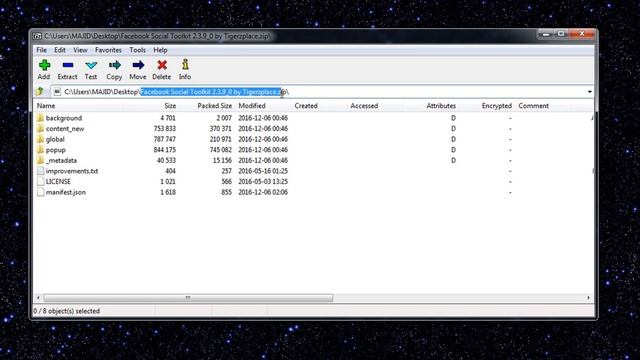The image size is (640, 360).
Task: Sort by the Attributes column header
Action: [441, 106]
